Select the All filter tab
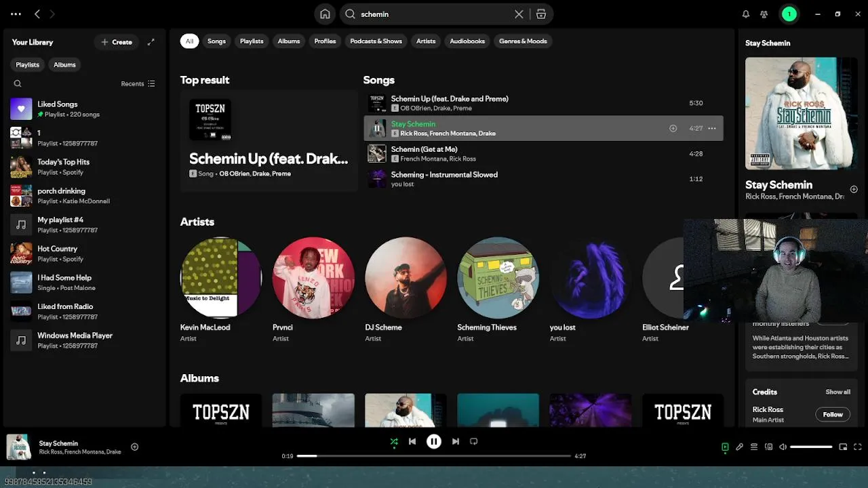 pos(189,41)
